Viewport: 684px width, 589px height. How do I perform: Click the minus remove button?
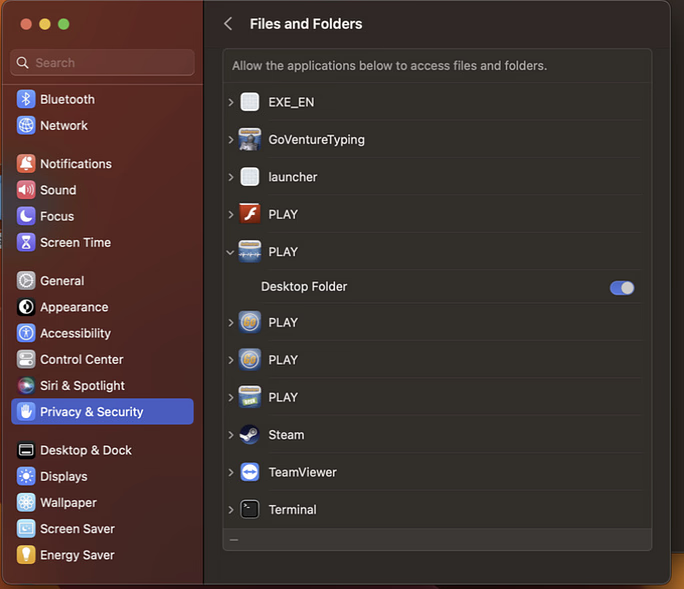click(x=234, y=540)
